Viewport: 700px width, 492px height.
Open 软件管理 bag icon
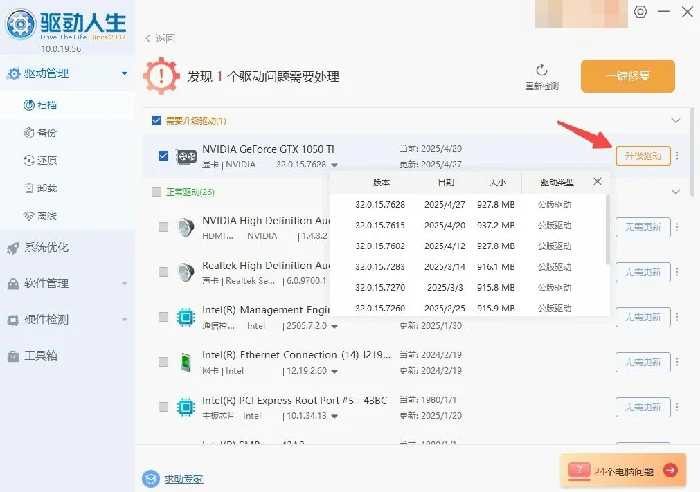[x=13, y=284]
